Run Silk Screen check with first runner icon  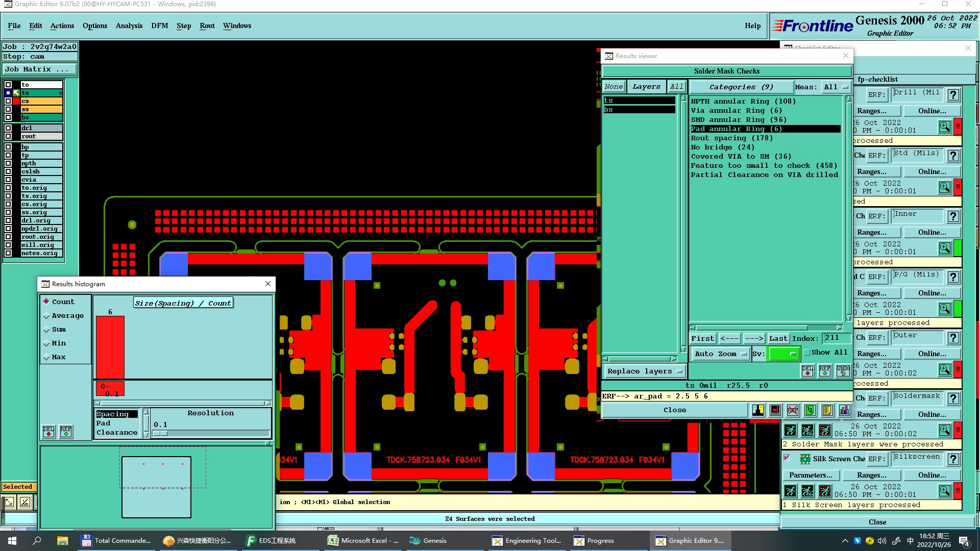click(790, 491)
